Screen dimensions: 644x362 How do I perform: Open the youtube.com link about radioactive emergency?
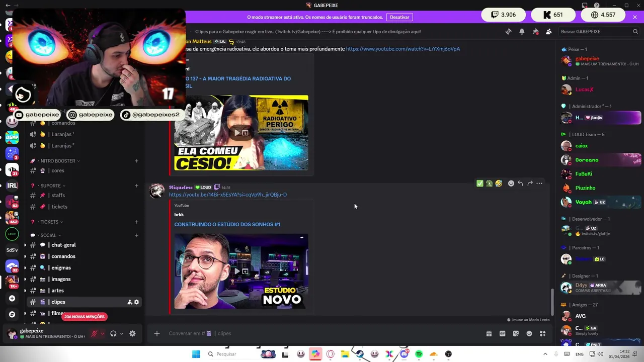click(x=403, y=49)
